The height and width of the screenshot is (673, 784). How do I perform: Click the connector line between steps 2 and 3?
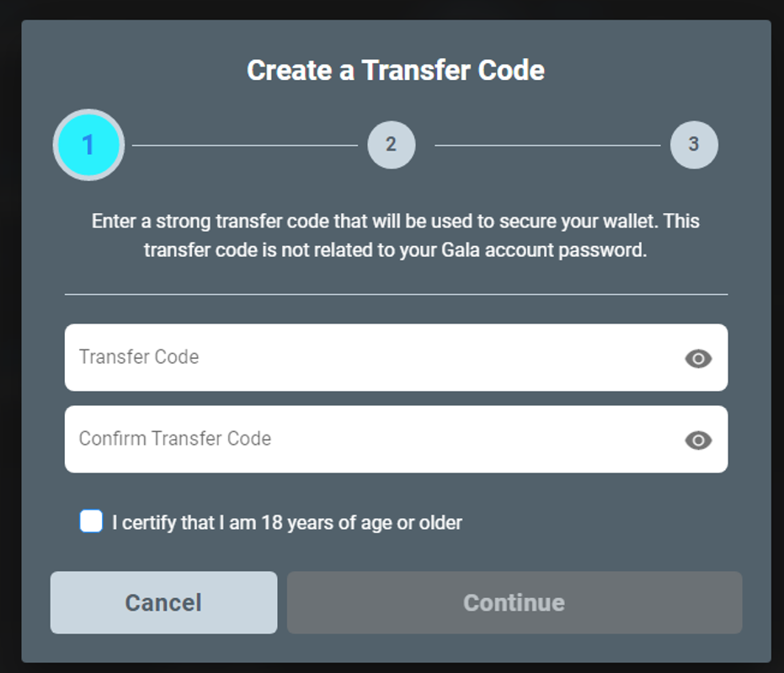[547, 146]
